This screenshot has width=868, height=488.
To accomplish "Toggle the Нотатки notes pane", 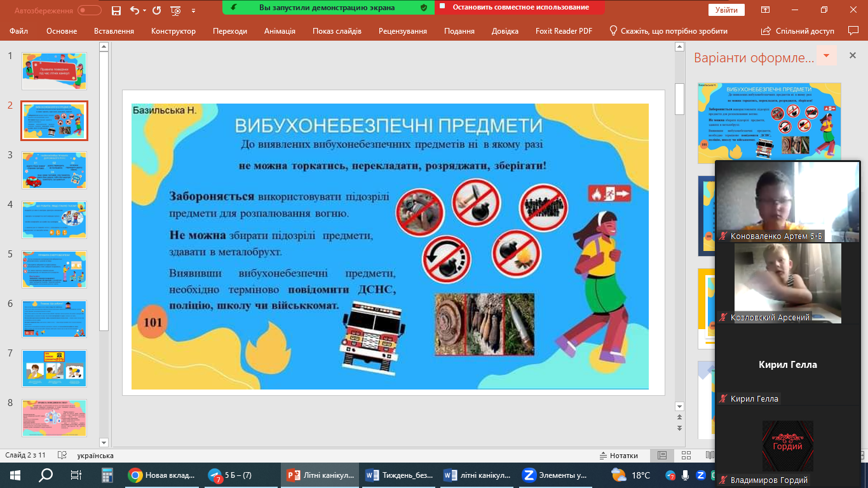I will point(619,456).
